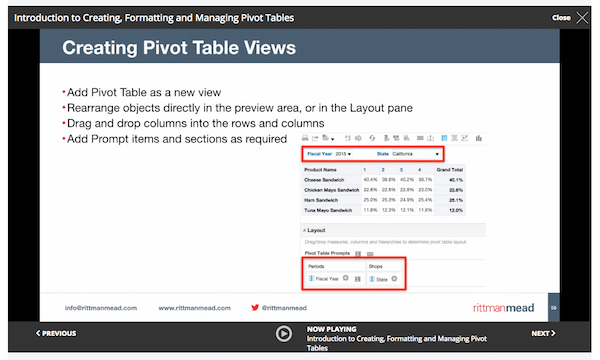Image resolution: width=600 pixels, height=360 pixels.
Task: Click the www.rittmanmead.com link
Action: click(195, 308)
